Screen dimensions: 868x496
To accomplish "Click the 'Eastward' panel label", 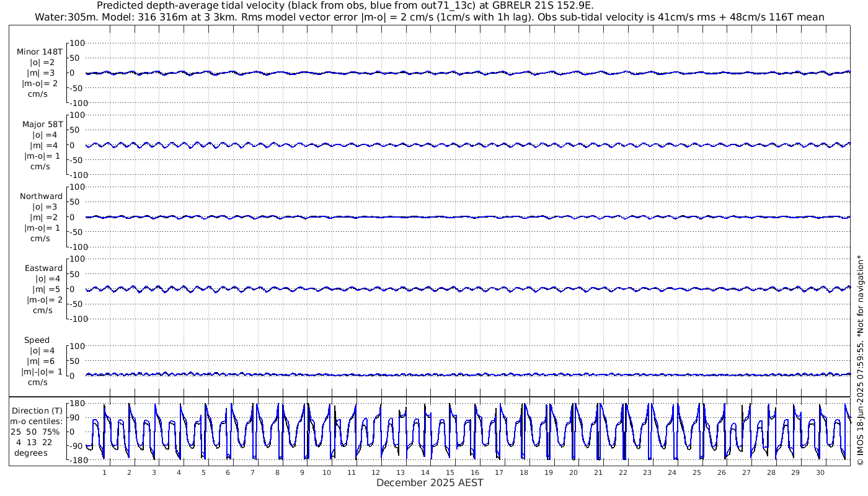I will coord(44,268).
